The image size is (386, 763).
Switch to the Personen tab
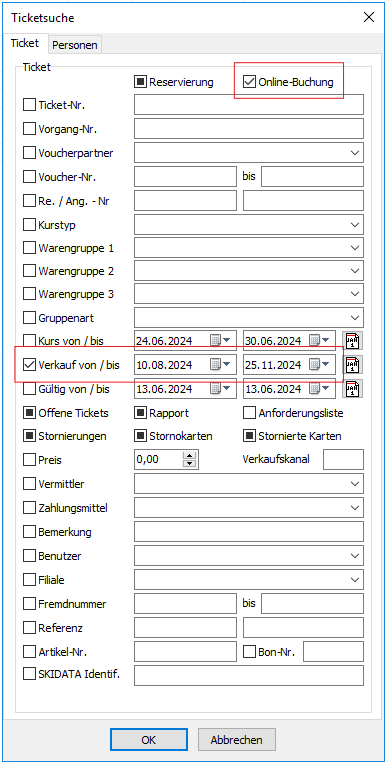tap(75, 45)
